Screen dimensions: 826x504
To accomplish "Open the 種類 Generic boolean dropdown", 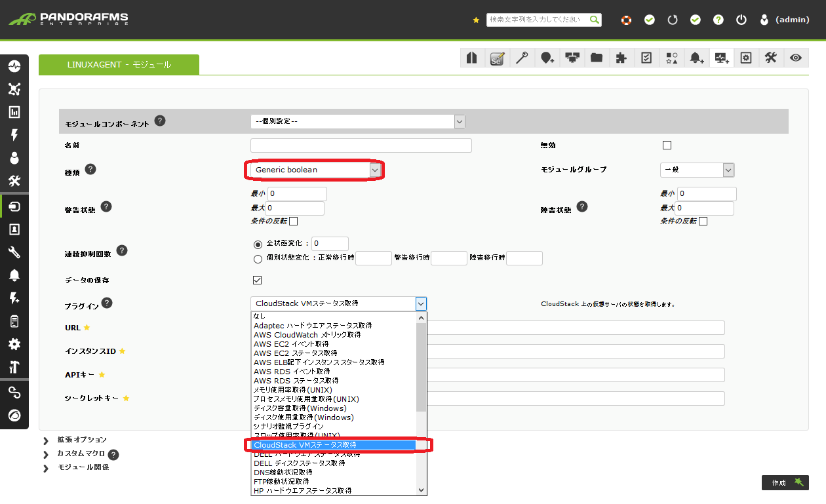I will tap(315, 170).
